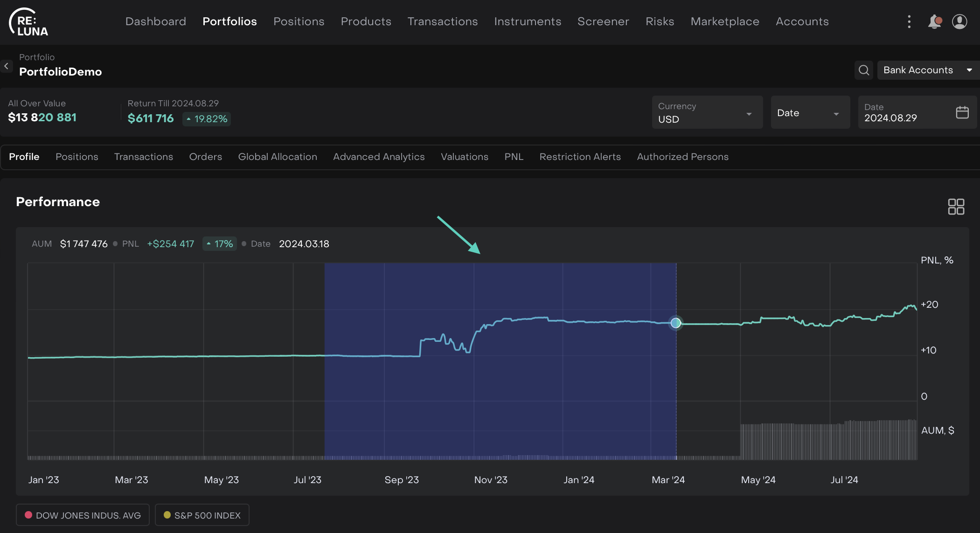
Task: Open the Currency USD dropdown
Action: click(707, 112)
